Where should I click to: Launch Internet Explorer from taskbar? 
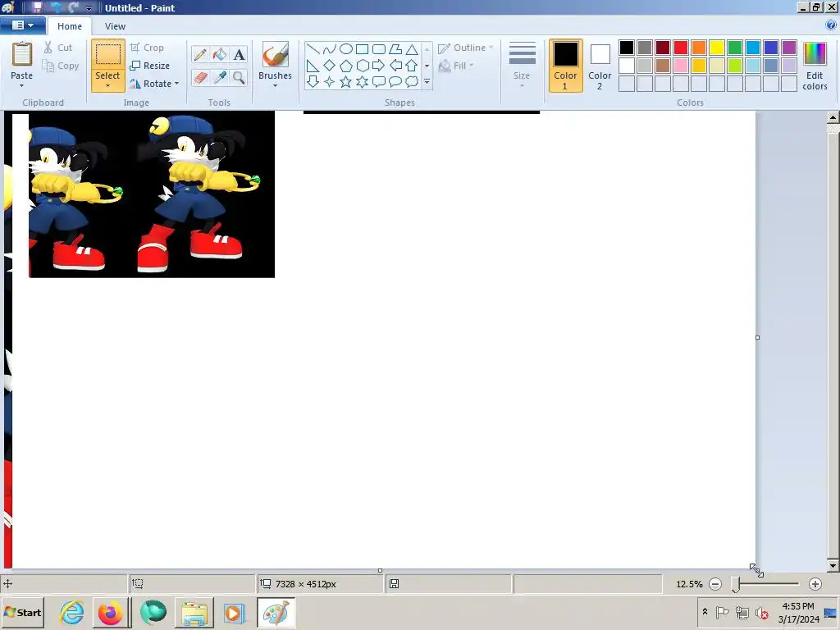[72, 612]
